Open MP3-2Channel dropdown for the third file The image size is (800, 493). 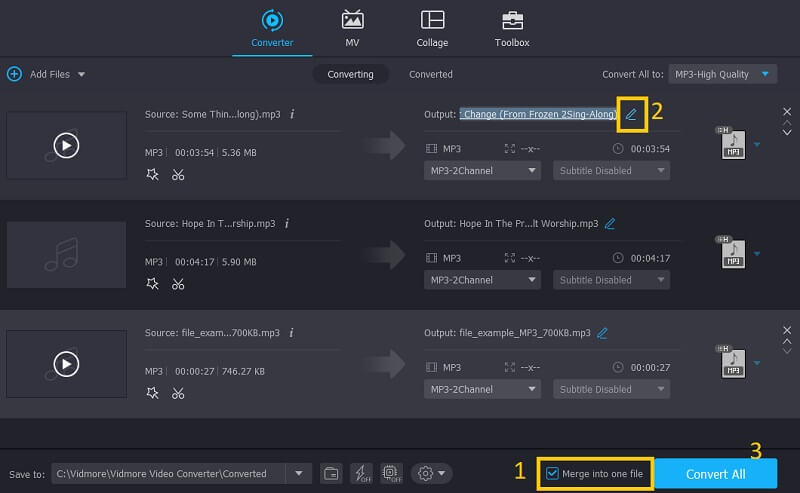pos(482,390)
